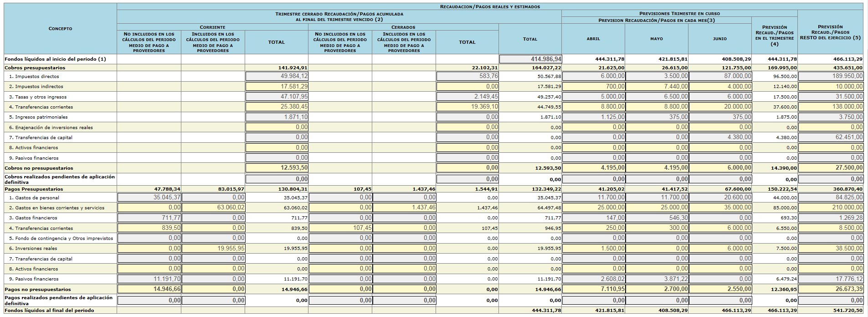The image size is (868, 317).
Task: Edit Impuestos directos Mayo field 3.500,00
Action: [x=657, y=76]
